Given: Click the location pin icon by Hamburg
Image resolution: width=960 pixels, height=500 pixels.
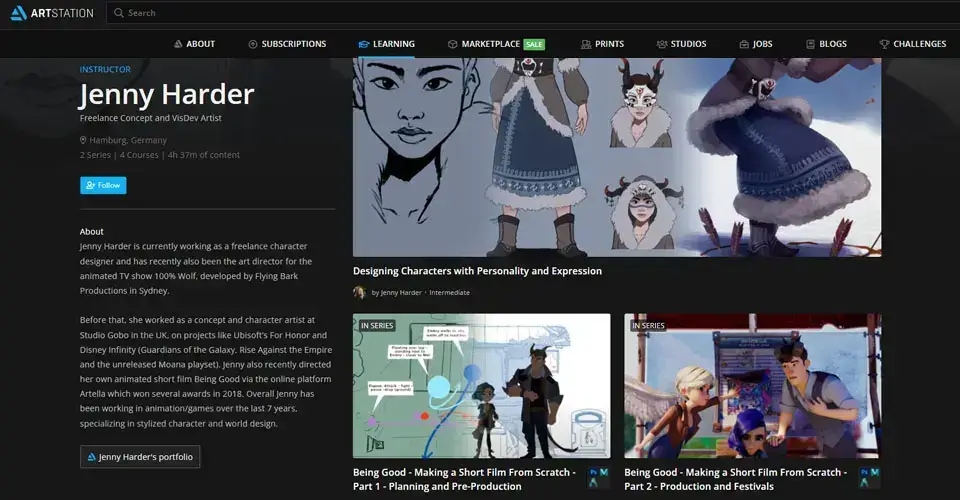Looking at the screenshot, I should (x=83, y=140).
